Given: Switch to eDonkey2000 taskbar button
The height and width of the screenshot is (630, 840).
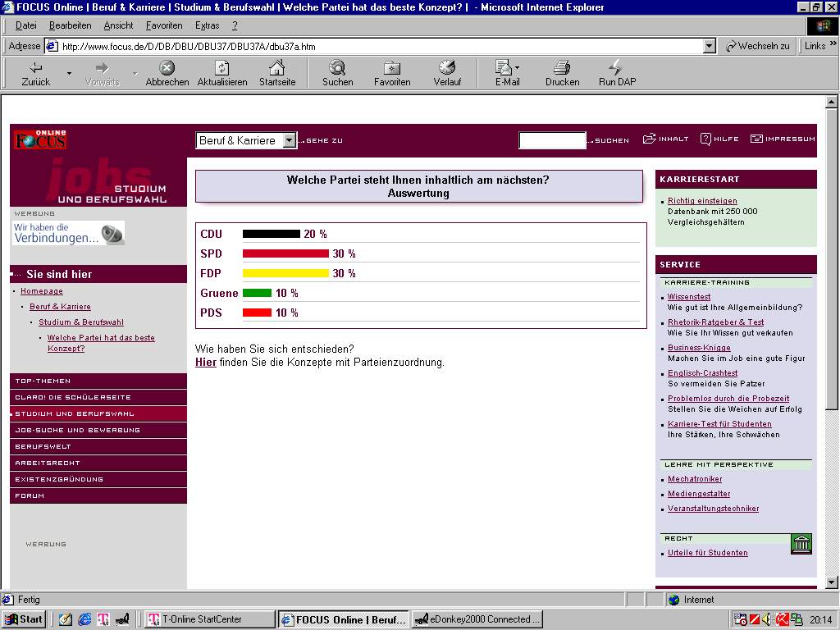Looking at the screenshot, I should click(x=477, y=619).
